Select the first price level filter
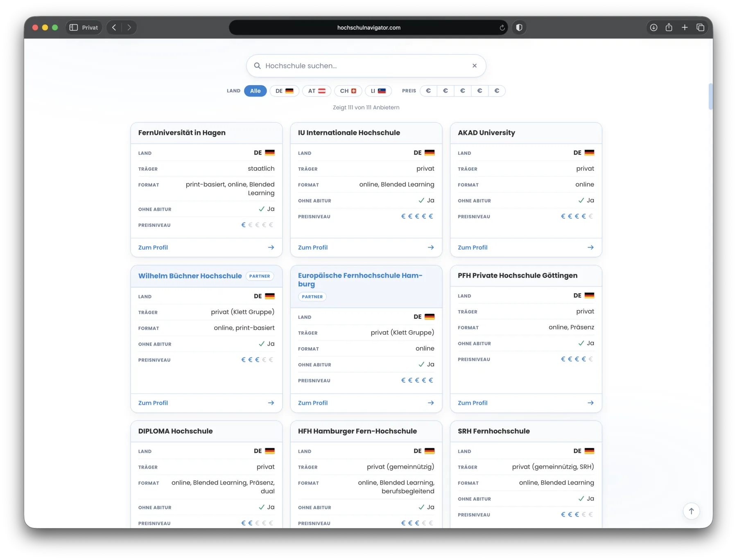This screenshot has width=737, height=560. (428, 91)
